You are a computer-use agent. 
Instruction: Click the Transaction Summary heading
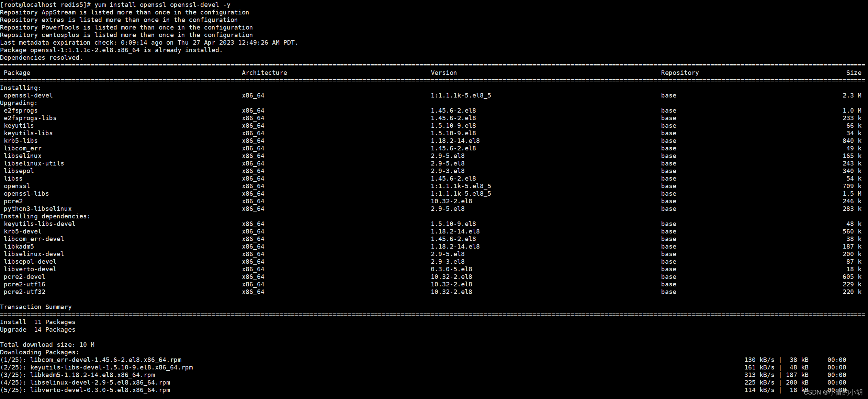pyautogui.click(x=36, y=307)
